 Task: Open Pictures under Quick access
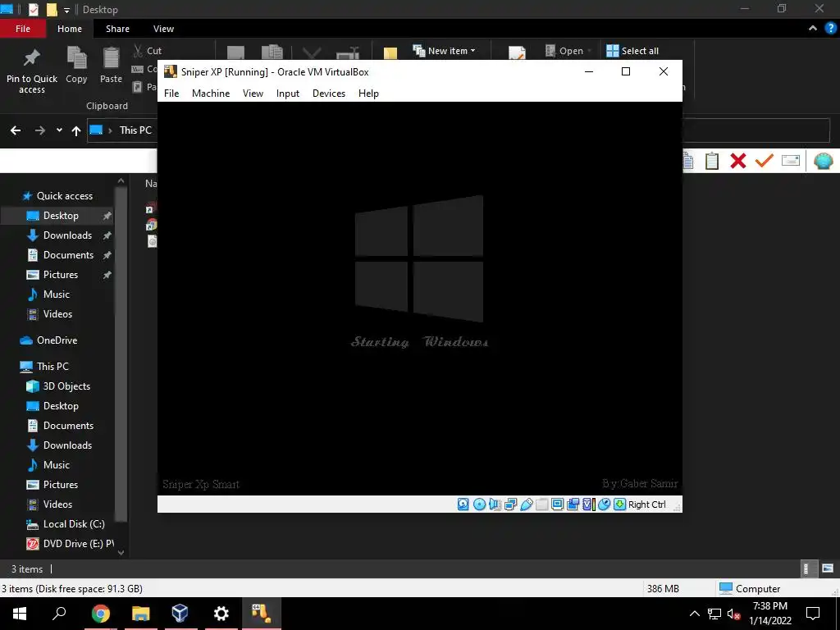pos(61,275)
